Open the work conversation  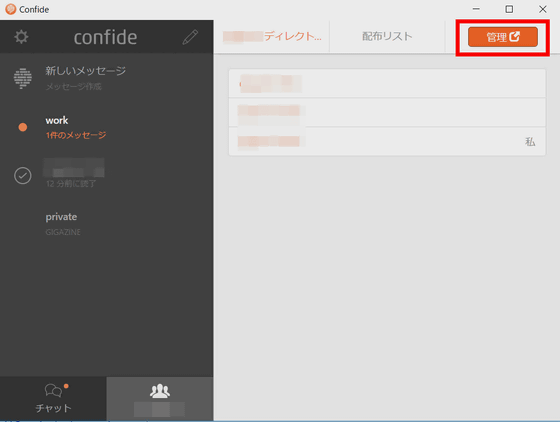click(107, 127)
